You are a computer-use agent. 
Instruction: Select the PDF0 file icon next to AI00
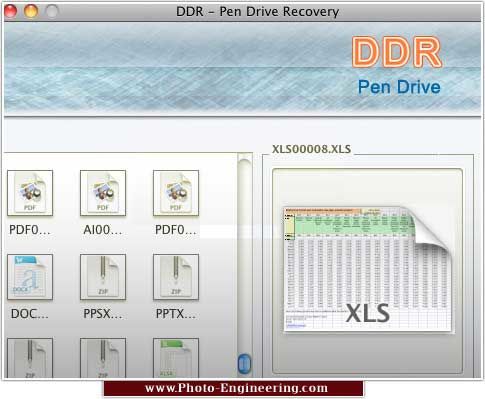(x=176, y=193)
